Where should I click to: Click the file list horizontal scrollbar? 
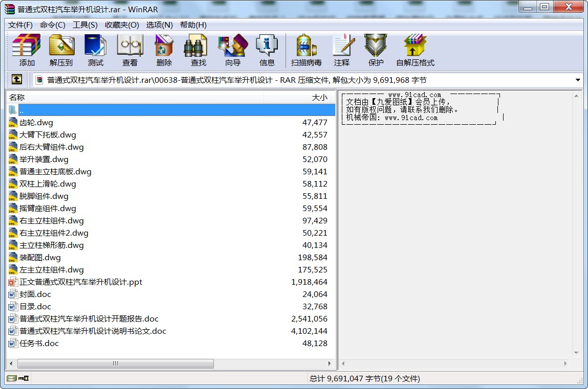tap(116, 364)
